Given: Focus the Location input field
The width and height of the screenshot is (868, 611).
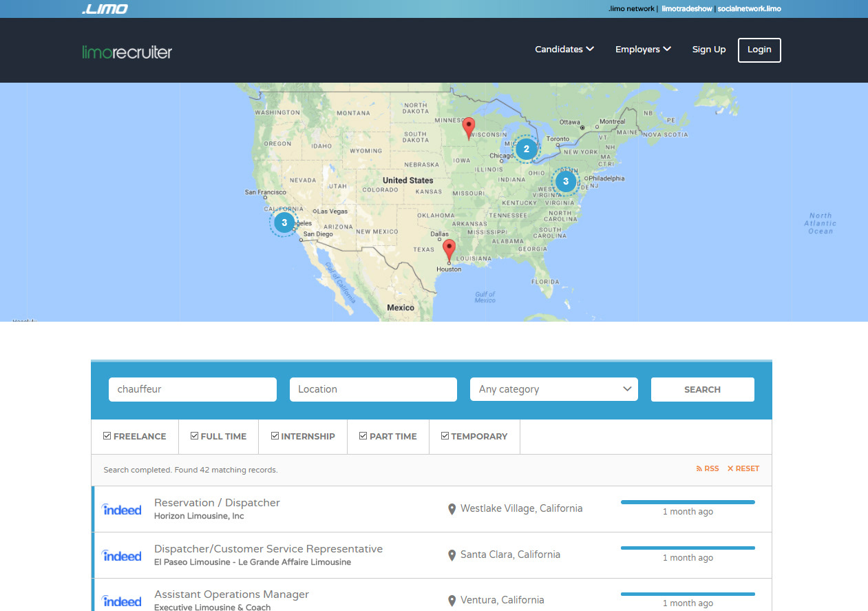Looking at the screenshot, I should tap(373, 389).
